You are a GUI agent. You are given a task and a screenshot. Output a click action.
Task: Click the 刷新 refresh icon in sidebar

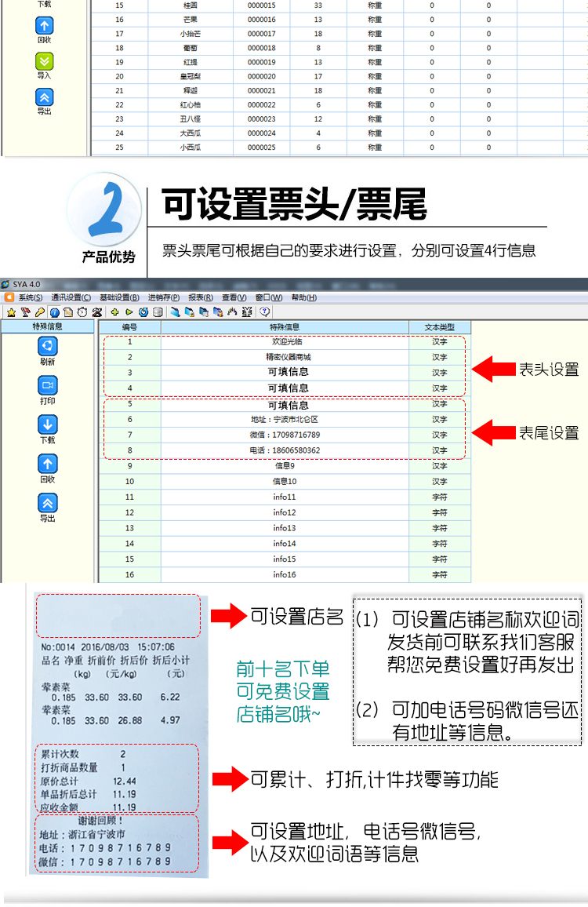pos(47,346)
